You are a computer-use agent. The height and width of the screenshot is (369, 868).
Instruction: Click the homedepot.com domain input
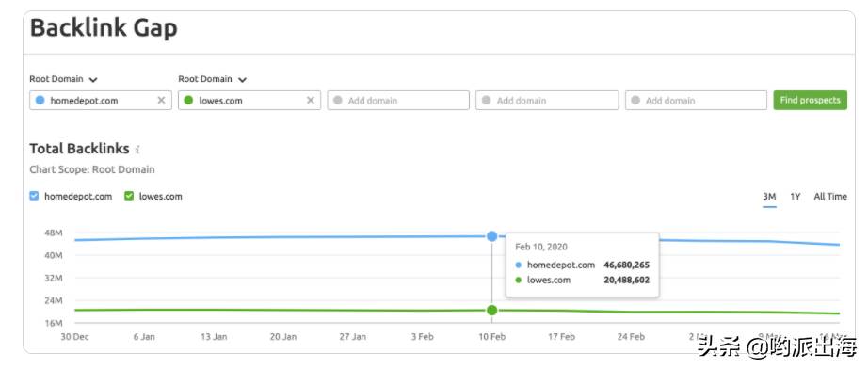[x=101, y=100]
